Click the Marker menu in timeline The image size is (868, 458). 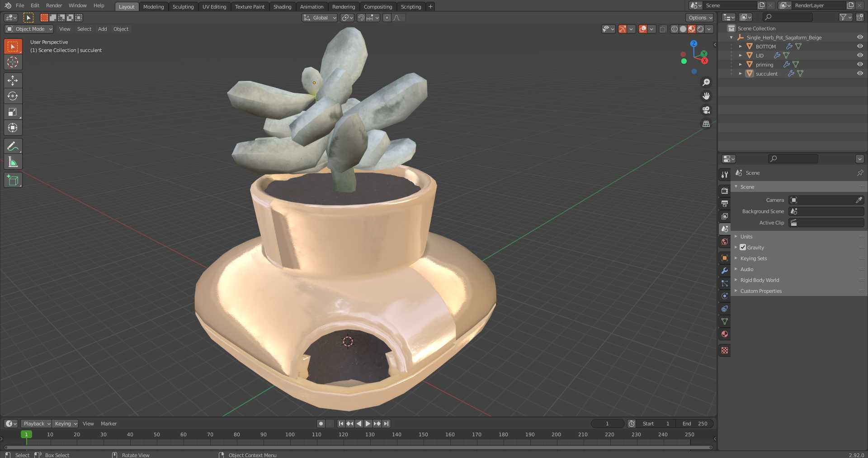[x=108, y=424]
